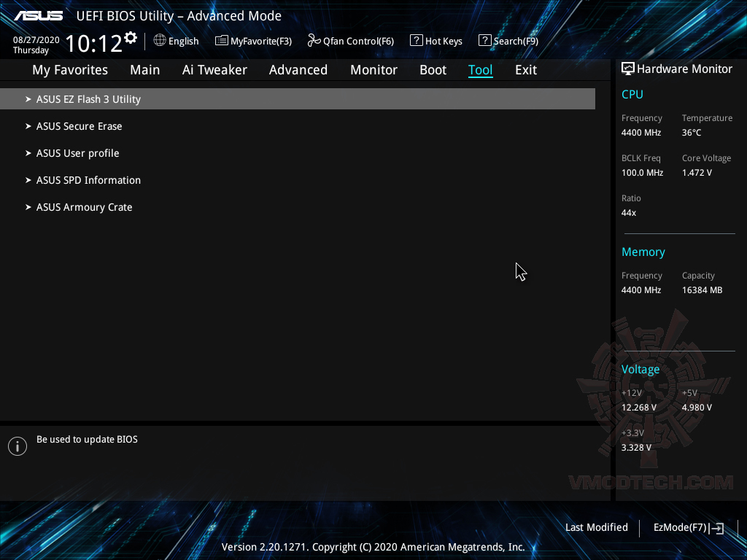Screen dimensions: 747x560
Task: Open the My Favorites tab
Action: [70, 70]
